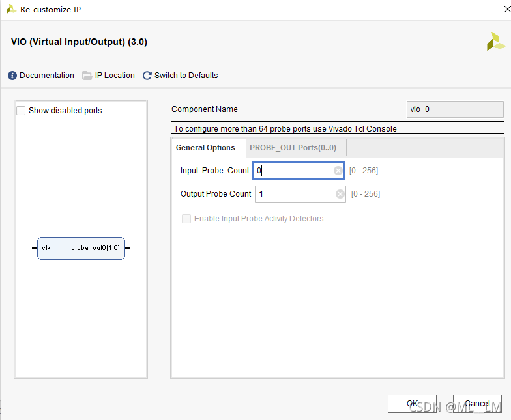Click the Documentation link
This screenshot has width=511, height=420.
pos(47,76)
